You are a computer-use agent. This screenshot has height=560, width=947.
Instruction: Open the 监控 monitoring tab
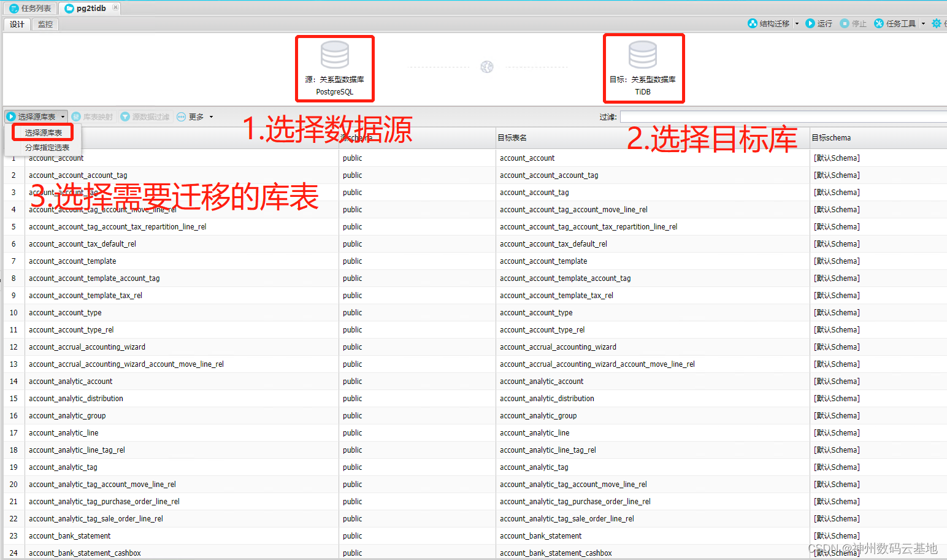[45, 24]
